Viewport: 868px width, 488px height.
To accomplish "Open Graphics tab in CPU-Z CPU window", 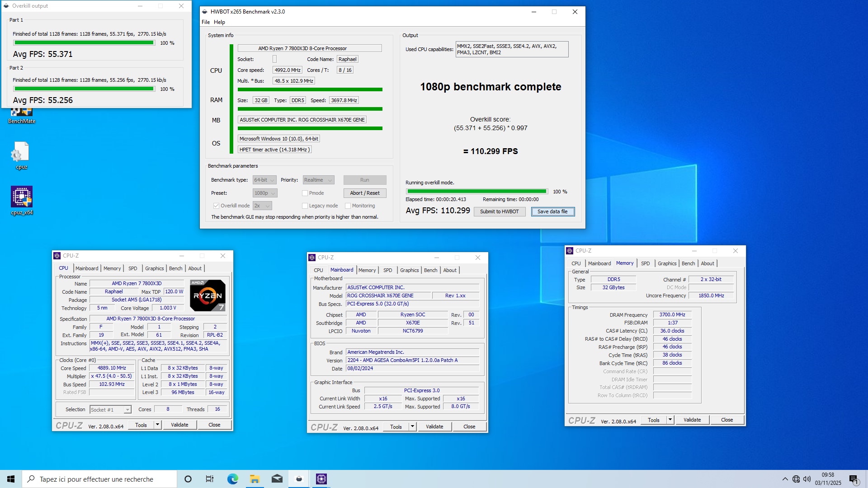I will [x=155, y=268].
